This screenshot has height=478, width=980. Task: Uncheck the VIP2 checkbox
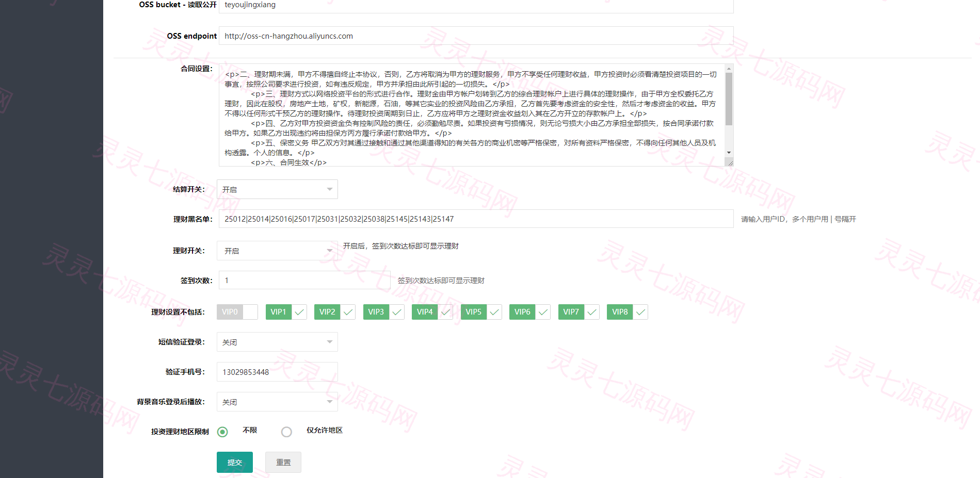click(334, 312)
